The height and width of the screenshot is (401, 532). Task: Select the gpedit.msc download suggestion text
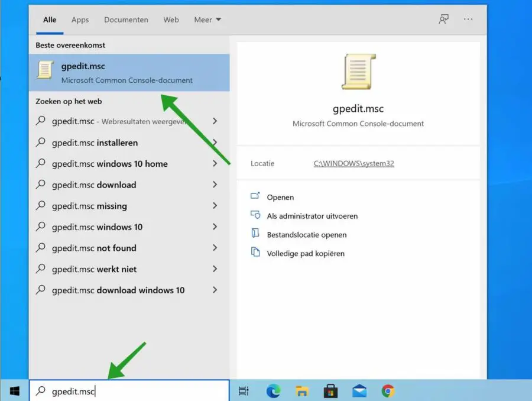pyautogui.click(x=94, y=185)
